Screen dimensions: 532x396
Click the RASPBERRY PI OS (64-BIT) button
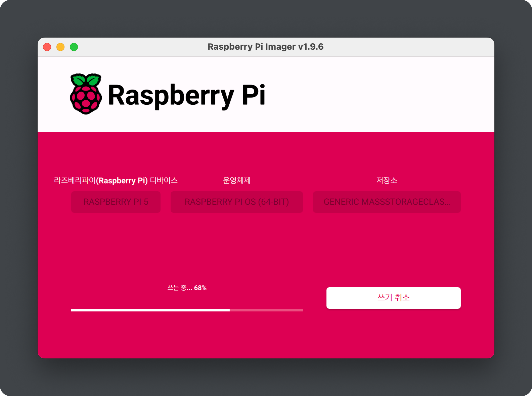(237, 202)
